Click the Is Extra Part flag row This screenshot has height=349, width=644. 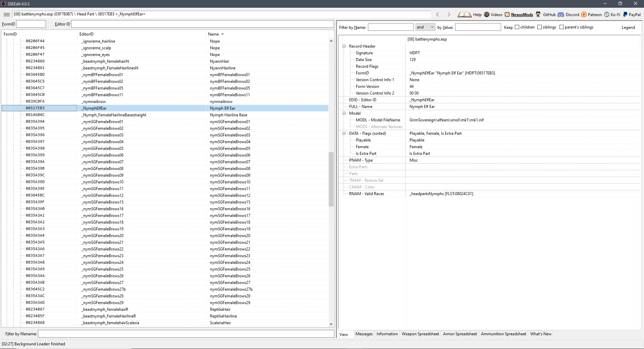pyautogui.click(x=489, y=154)
